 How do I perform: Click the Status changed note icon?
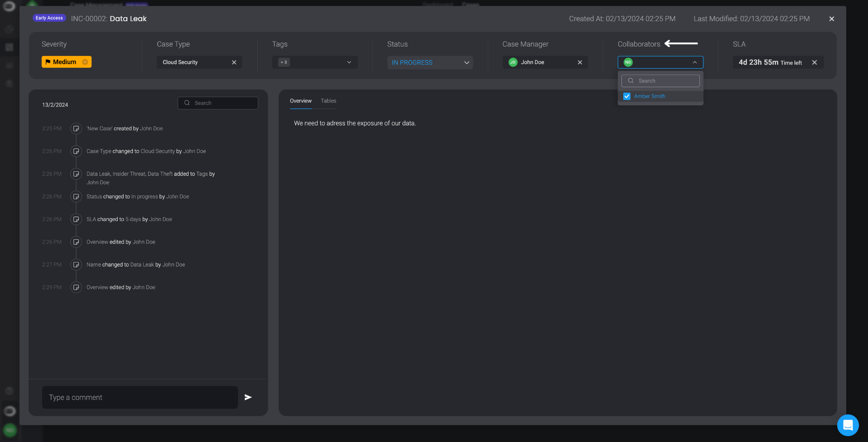(76, 196)
